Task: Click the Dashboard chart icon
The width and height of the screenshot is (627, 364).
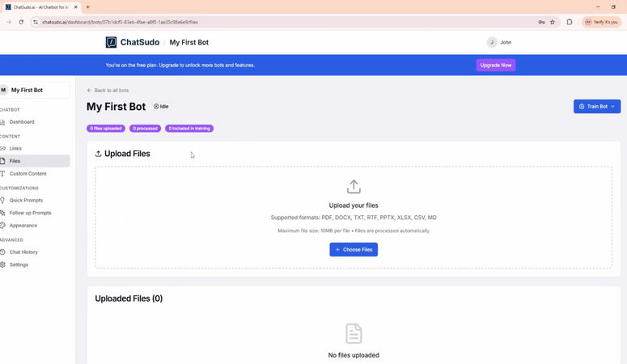Action: tap(2, 122)
